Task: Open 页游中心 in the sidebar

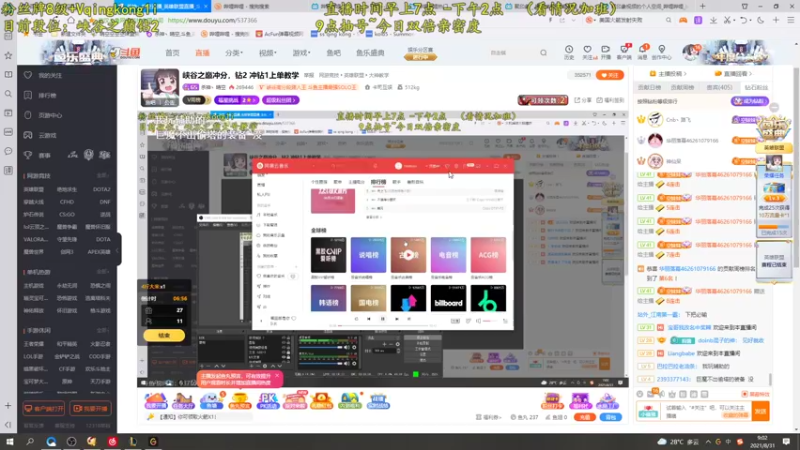Action: point(49,115)
